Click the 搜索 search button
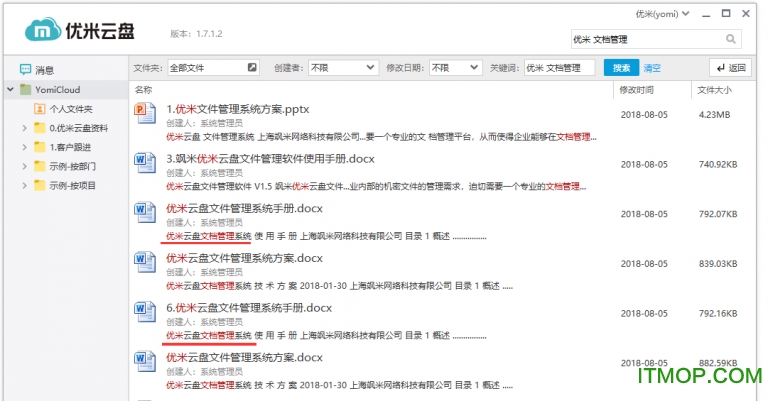 pyautogui.click(x=621, y=68)
